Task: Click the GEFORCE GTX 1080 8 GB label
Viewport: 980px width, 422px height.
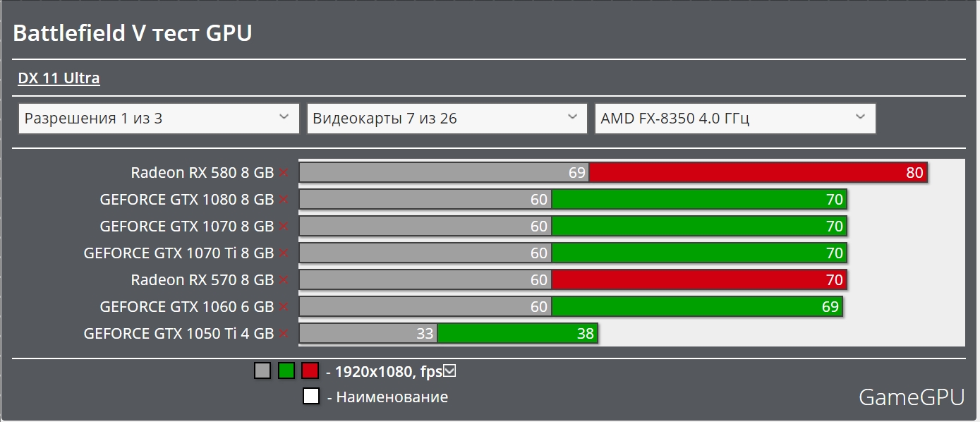Action: coord(187,200)
